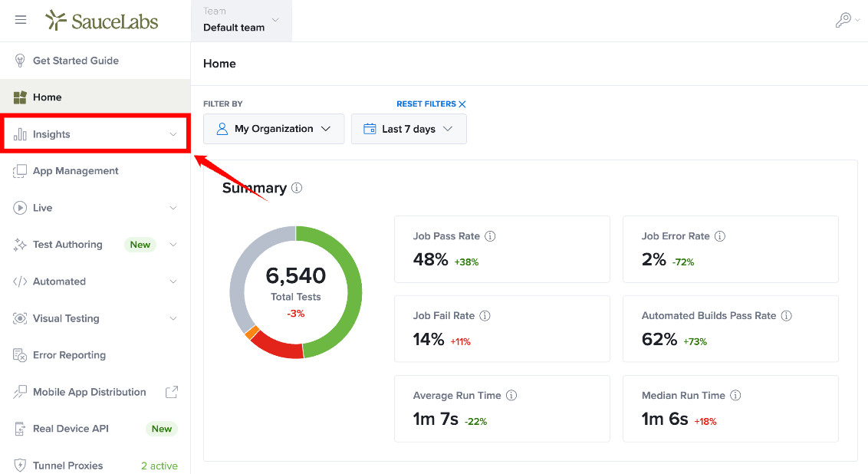Viewport: 868px width, 474px height.
Task: Click the Automated Builds Pass Rate info icon
Action: (786, 316)
